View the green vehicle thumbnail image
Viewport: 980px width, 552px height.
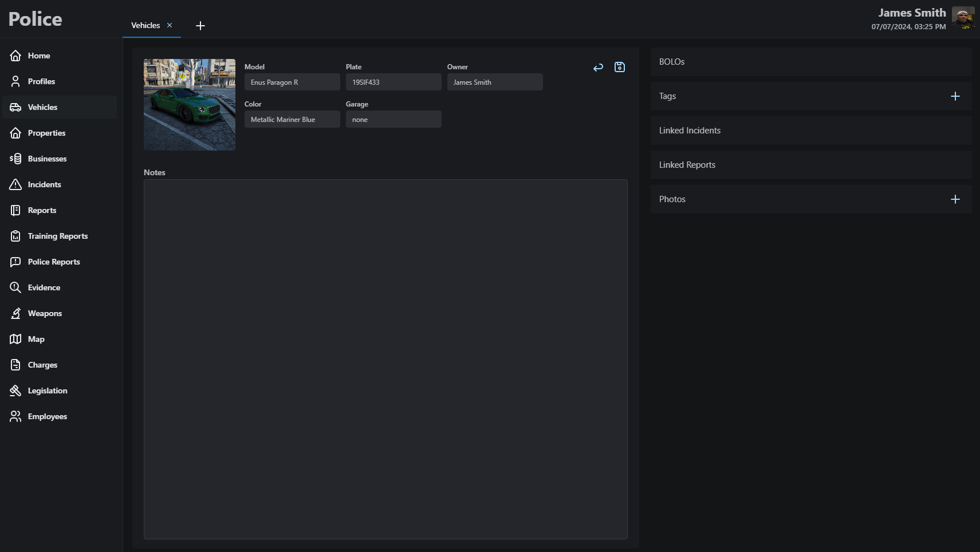tap(189, 104)
